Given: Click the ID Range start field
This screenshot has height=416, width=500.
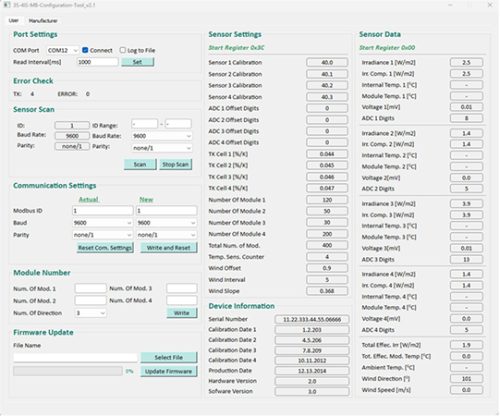Looking at the screenshot, I should (144, 124).
